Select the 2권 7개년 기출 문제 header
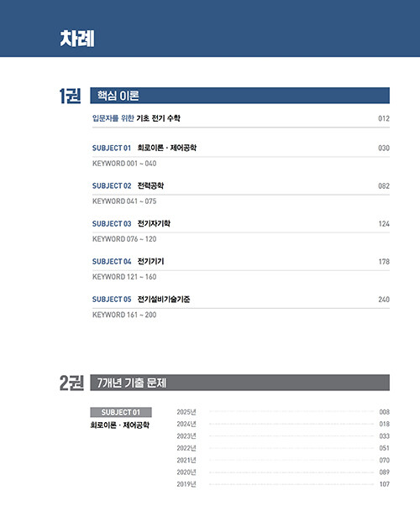Image resolution: width=420 pixels, height=532 pixels. pyautogui.click(x=239, y=383)
